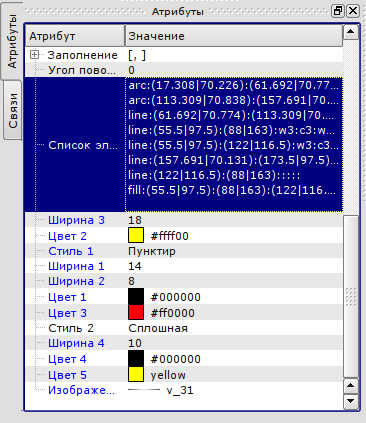
Task: Click the Значение column header
Action: tap(234, 36)
